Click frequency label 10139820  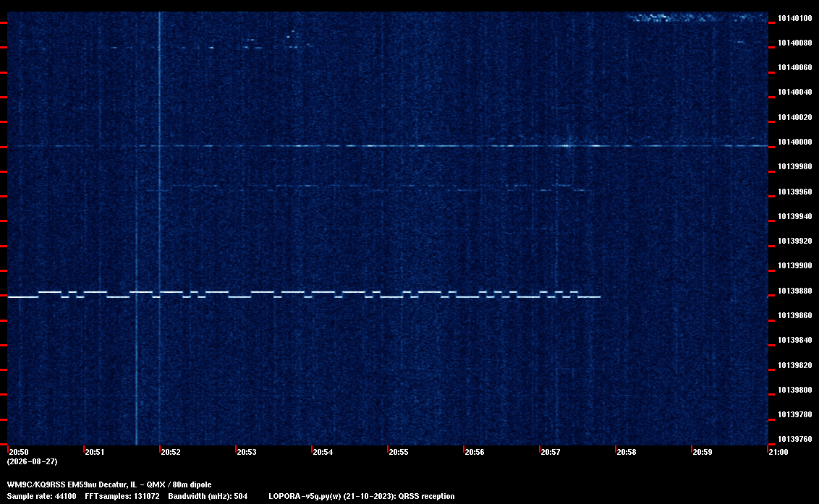tap(795, 365)
